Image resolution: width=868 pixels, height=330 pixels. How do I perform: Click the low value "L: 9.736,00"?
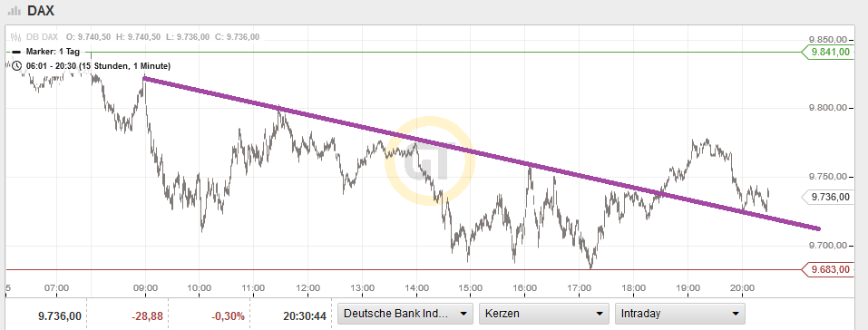click(188, 38)
